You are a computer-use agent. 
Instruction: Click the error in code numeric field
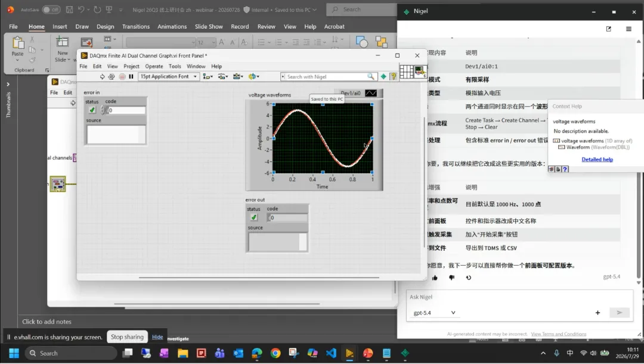coord(126,110)
